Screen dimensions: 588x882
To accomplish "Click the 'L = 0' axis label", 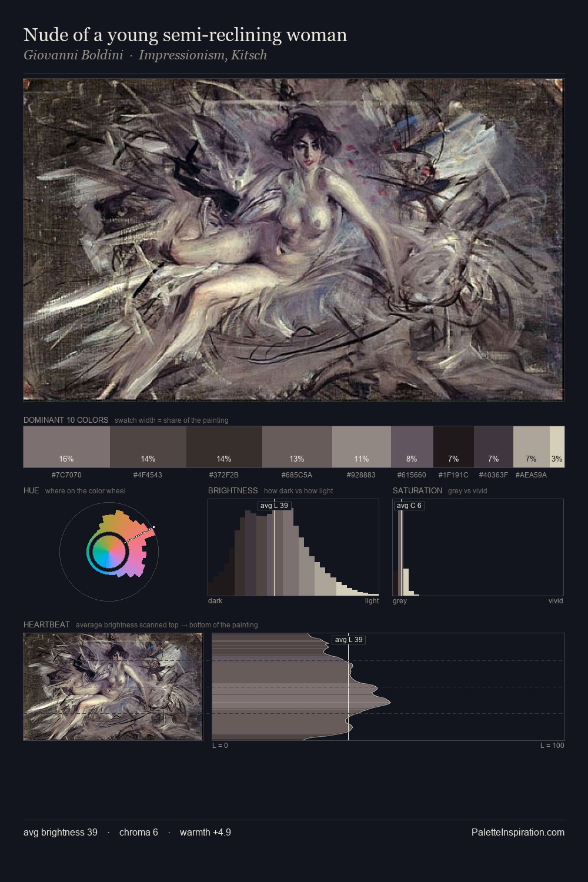I will (x=220, y=746).
